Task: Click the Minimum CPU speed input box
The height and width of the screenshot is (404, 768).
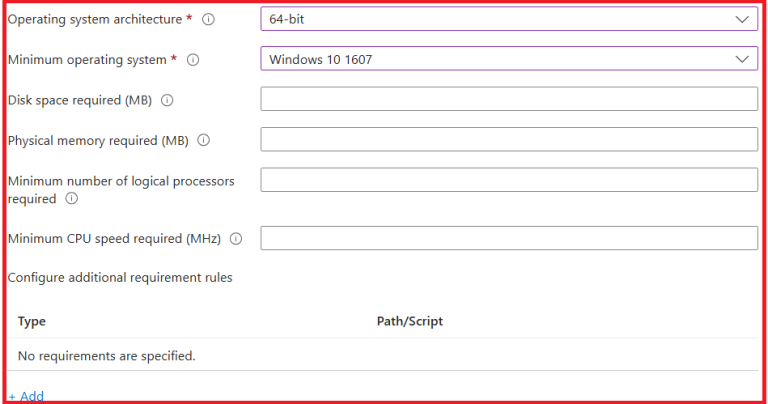Action: (508, 238)
